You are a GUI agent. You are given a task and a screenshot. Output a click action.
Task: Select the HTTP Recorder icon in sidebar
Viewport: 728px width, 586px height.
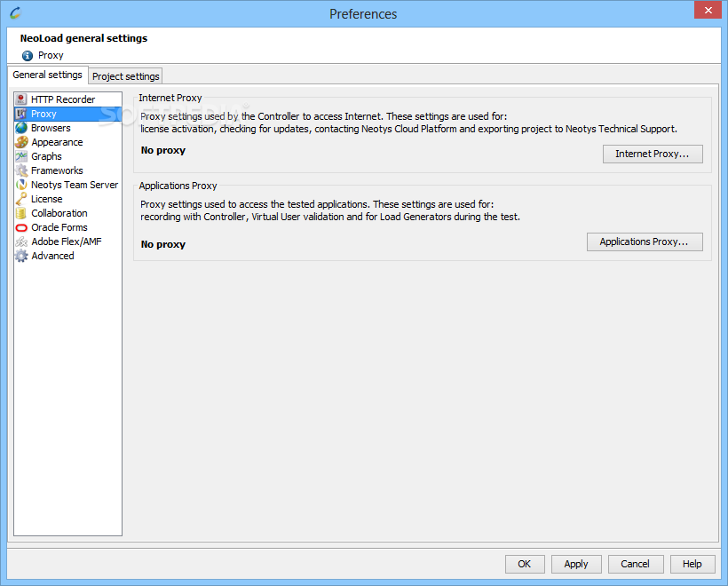(21, 99)
